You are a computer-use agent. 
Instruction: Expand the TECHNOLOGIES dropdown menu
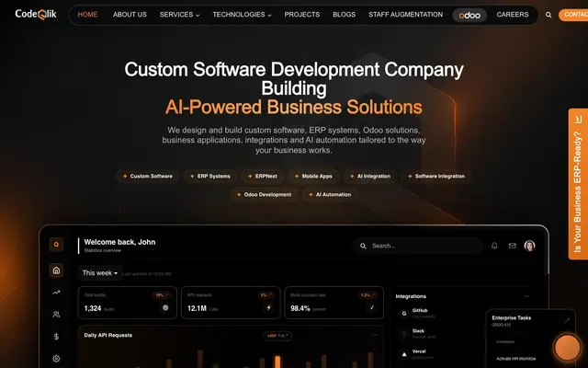(242, 15)
